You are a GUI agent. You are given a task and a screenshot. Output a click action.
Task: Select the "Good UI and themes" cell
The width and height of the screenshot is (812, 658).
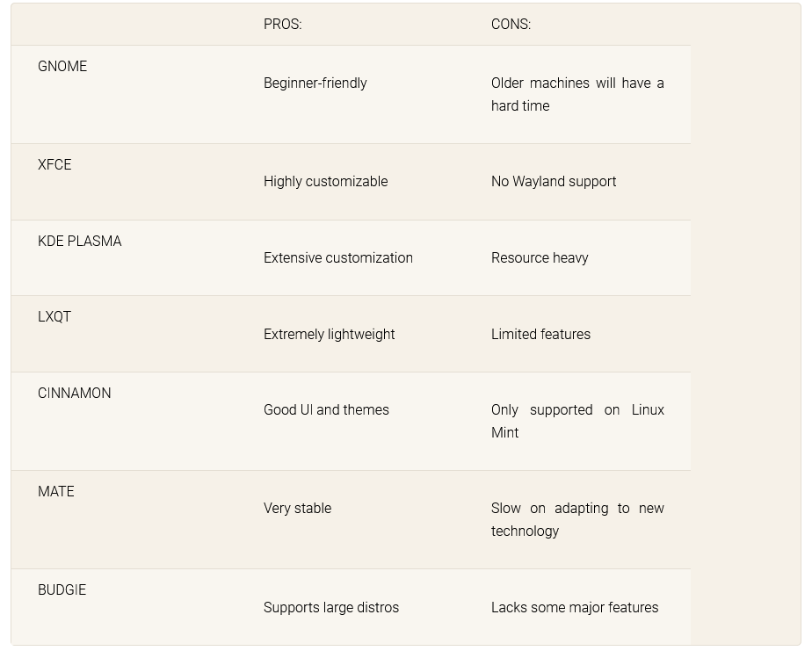[x=326, y=410]
